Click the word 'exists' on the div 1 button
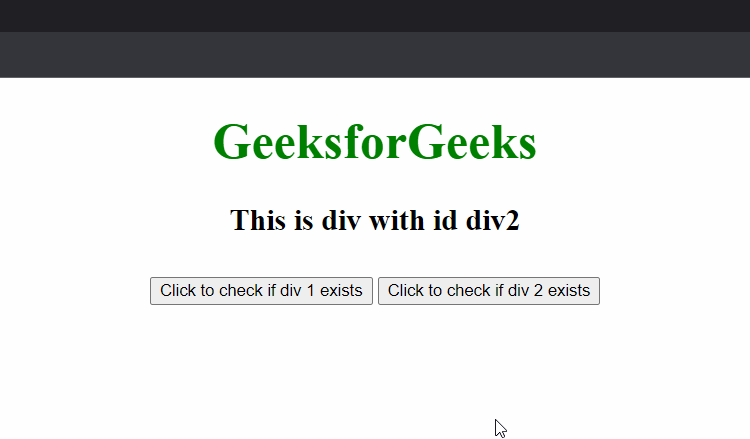 (341, 291)
